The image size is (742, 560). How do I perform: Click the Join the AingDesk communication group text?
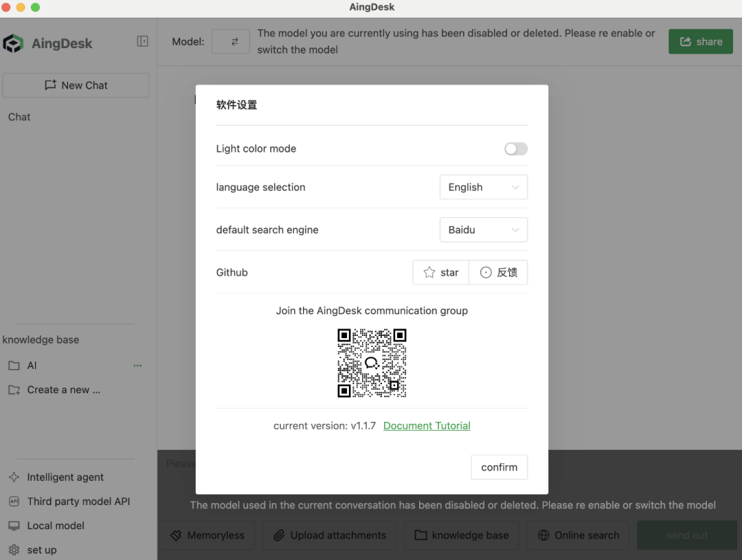[x=372, y=311]
